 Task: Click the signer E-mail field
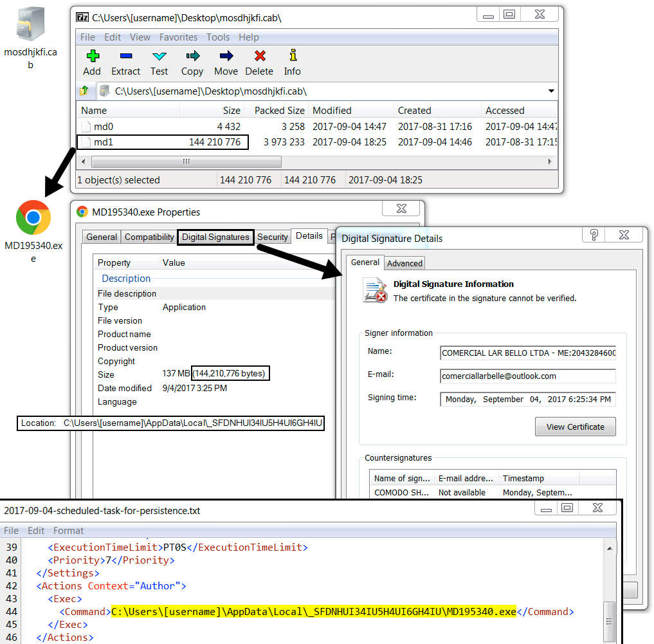pos(527,376)
